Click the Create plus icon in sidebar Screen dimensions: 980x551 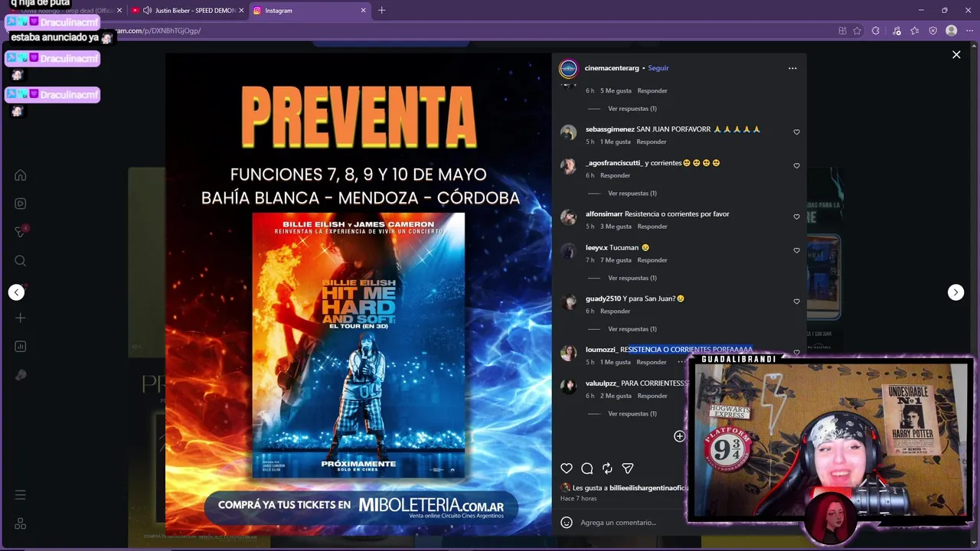[x=21, y=318]
